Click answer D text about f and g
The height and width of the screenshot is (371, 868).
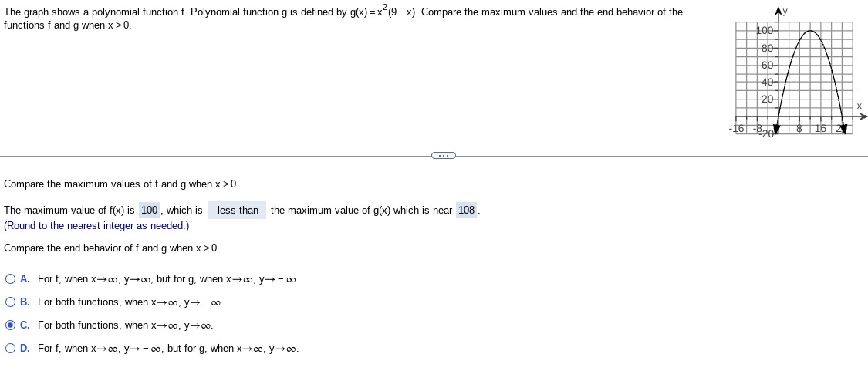pyautogui.click(x=168, y=349)
